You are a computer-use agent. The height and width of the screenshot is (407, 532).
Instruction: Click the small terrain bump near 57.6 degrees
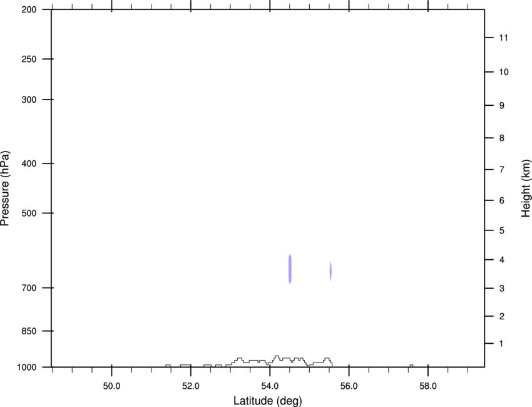[411, 366]
